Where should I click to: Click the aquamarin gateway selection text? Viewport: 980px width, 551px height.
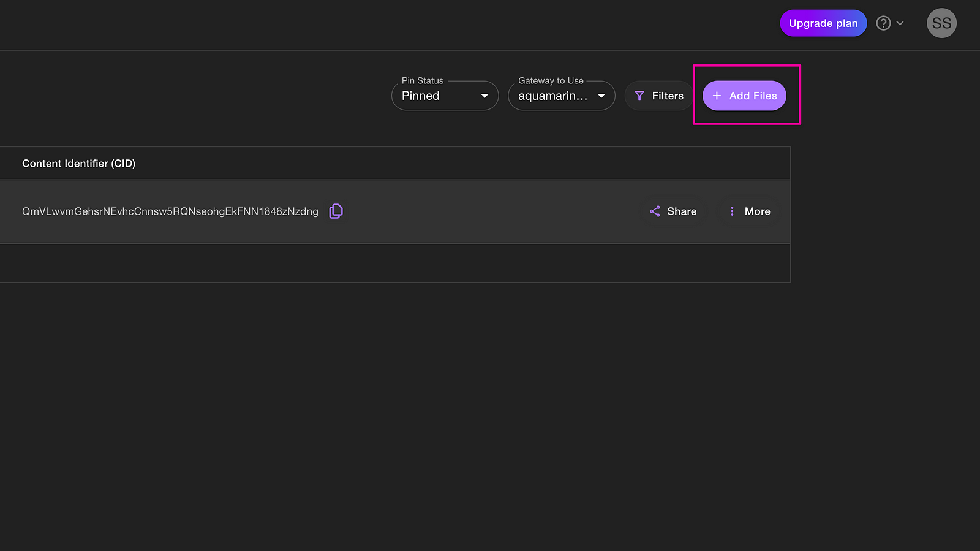click(552, 96)
